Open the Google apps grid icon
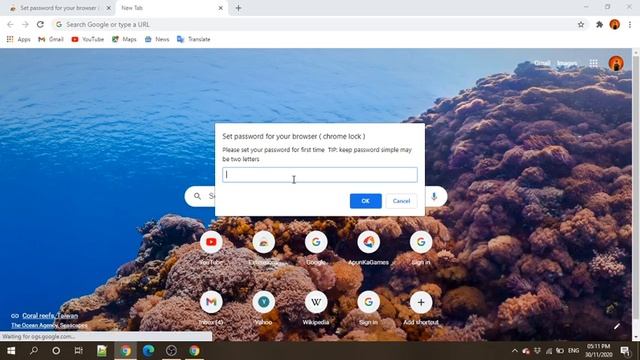Image resolution: width=640 pixels, height=360 pixels. click(593, 63)
